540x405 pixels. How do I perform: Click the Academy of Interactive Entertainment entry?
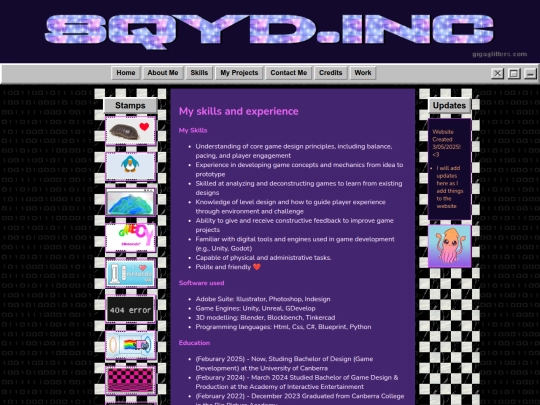click(297, 382)
